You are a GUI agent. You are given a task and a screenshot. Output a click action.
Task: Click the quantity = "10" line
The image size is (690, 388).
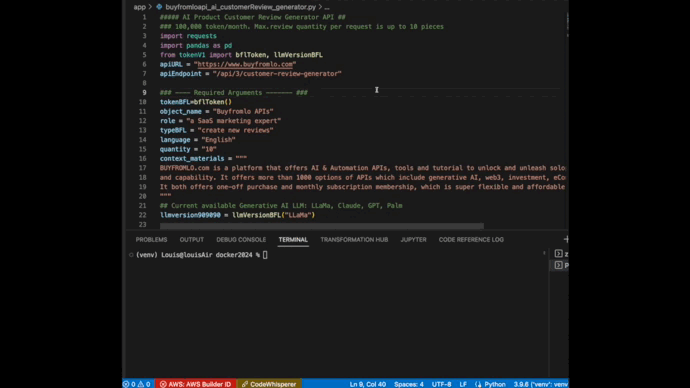pos(188,149)
